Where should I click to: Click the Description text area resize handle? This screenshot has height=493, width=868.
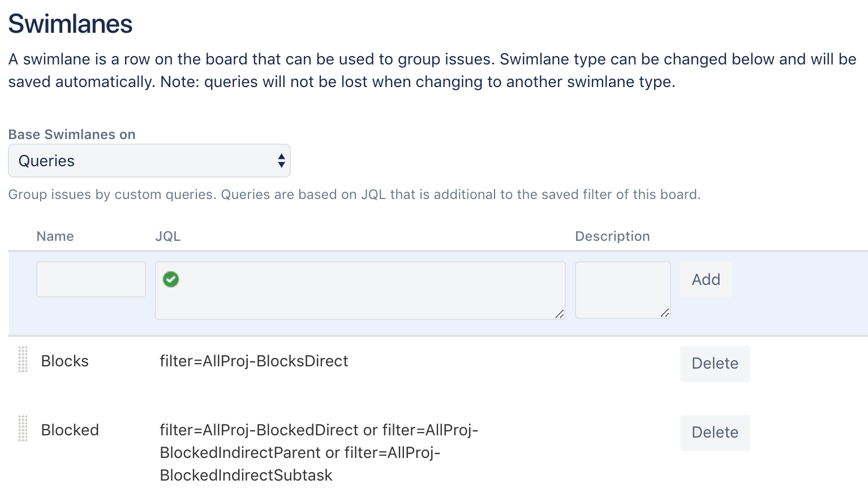[665, 313]
